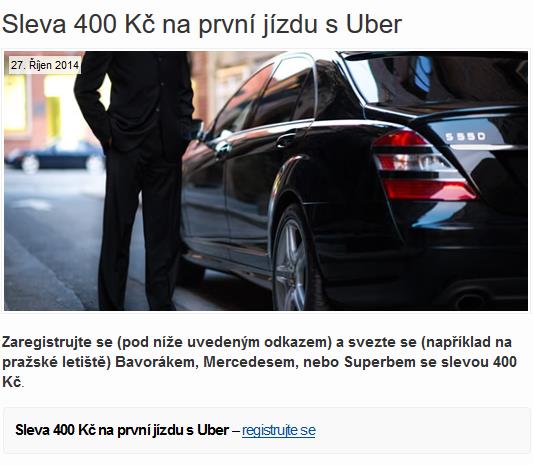Screen dimensions: 533x465
Task: Click the car's rear door handle
Action: tap(286, 140)
